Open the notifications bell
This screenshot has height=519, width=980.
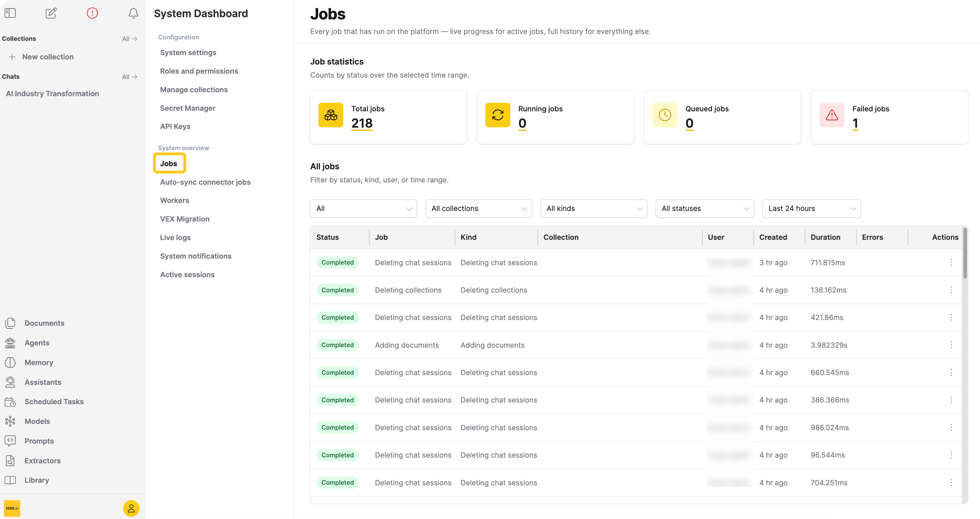(x=133, y=13)
